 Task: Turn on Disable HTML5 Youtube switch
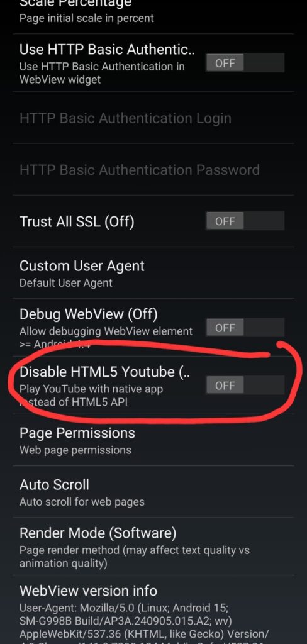coord(245,386)
